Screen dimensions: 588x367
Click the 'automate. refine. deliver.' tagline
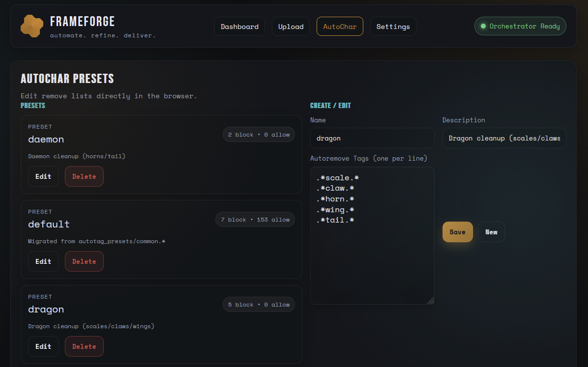(103, 35)
